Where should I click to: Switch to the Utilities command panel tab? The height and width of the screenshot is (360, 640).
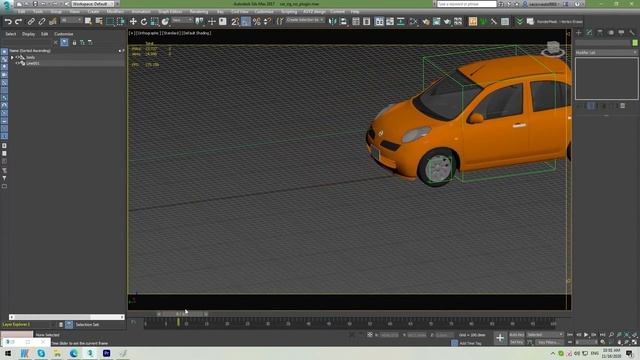[x=632, y=33]
